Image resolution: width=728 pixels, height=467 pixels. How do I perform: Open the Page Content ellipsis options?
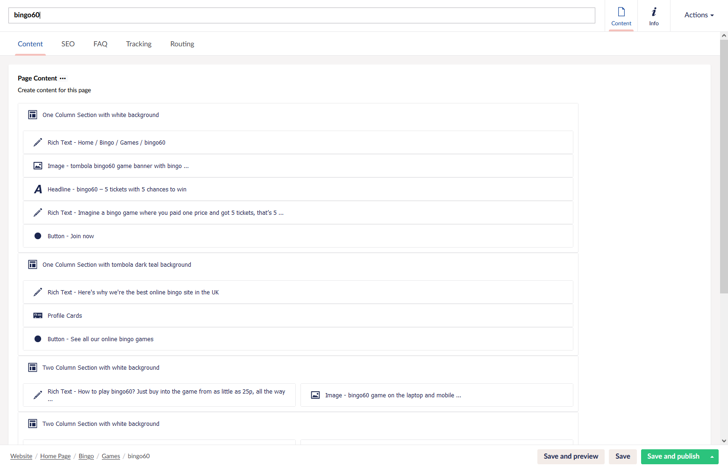click(x=63, y=78)
